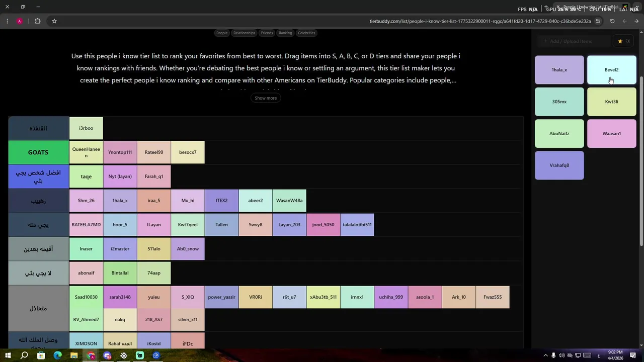This screenshot has width=644, height=362.
Task: Open the browser three-dot menu
Action: [7, 21]
